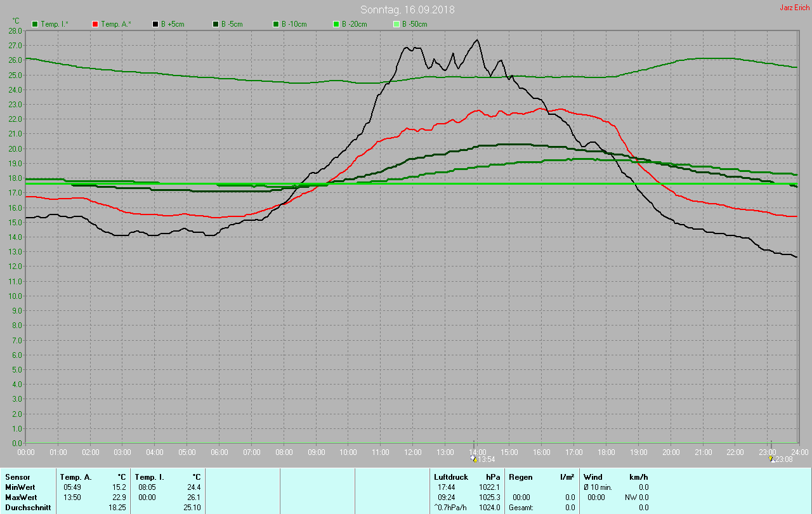
Task: Click the '24:00' x-axis time label
Action: pos(799,452)
